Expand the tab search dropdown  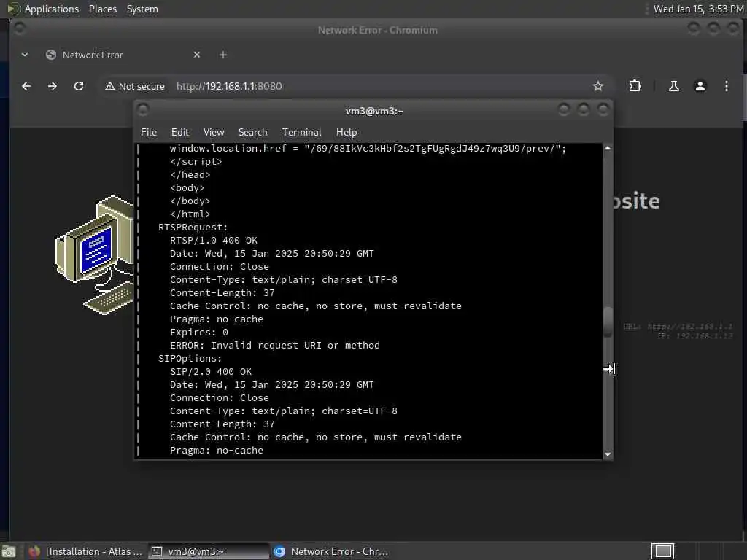click(25, 55)
